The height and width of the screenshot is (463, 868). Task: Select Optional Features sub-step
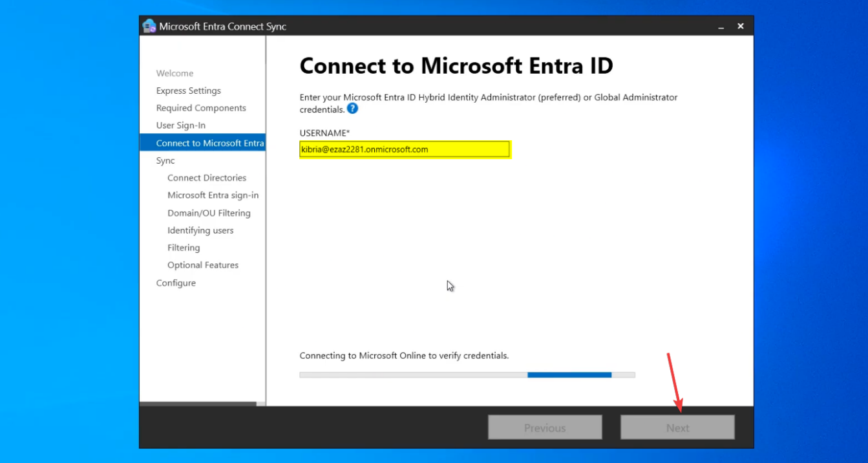point(203,265)
